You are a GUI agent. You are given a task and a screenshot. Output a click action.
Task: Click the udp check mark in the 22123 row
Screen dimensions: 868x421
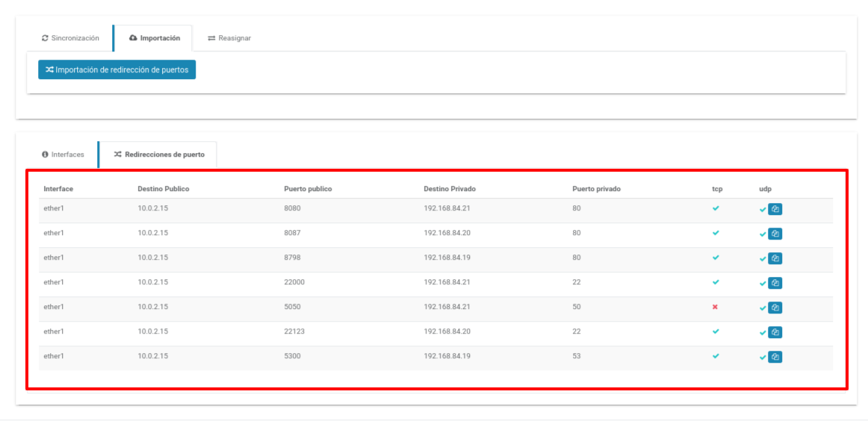763,333
